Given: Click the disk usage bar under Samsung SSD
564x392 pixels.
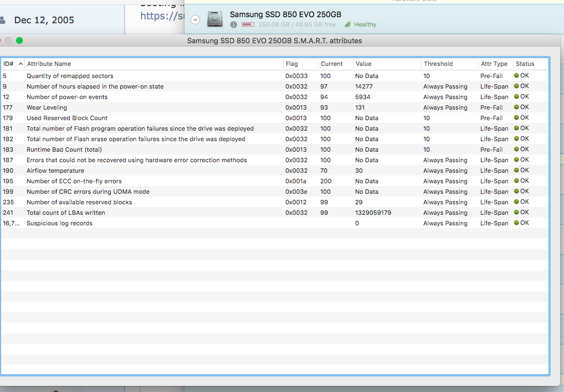Looking at the screenshot, I should (248, 24).
